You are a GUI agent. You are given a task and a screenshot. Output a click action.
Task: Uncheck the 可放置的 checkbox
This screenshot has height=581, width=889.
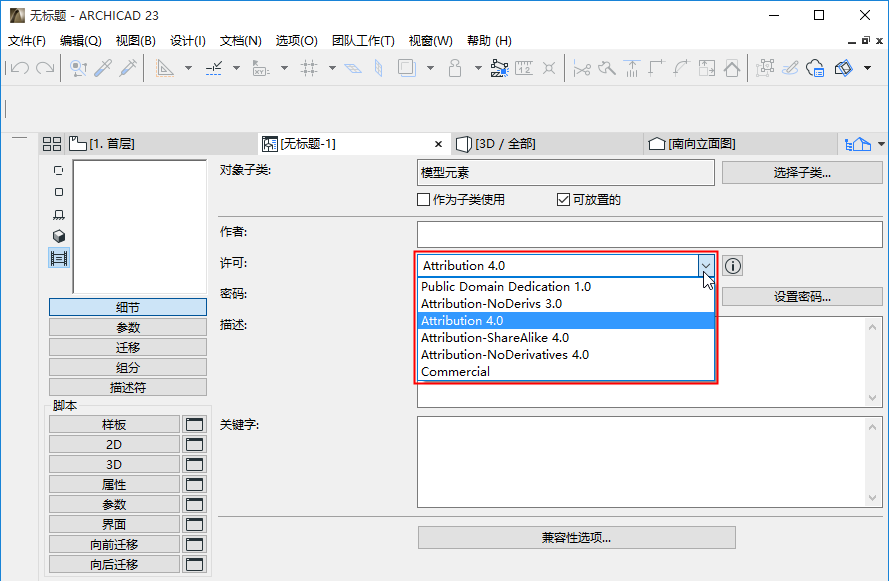click(x=563, y=200)
